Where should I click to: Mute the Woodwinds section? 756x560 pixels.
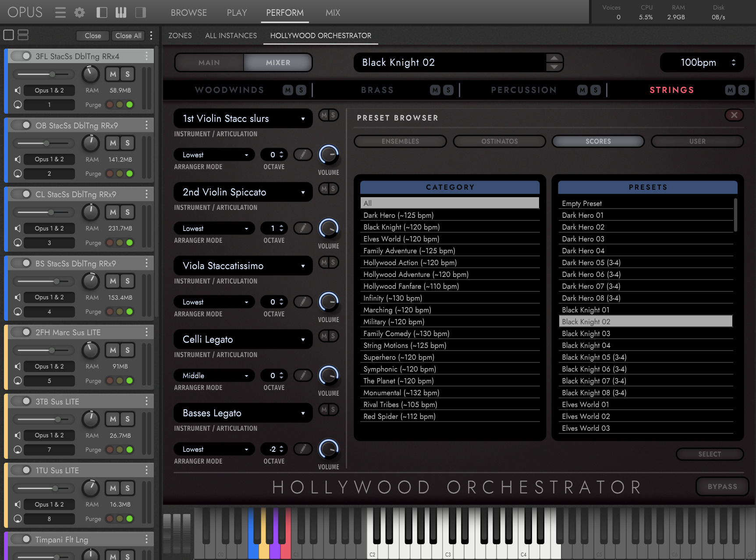click(288, 90)
